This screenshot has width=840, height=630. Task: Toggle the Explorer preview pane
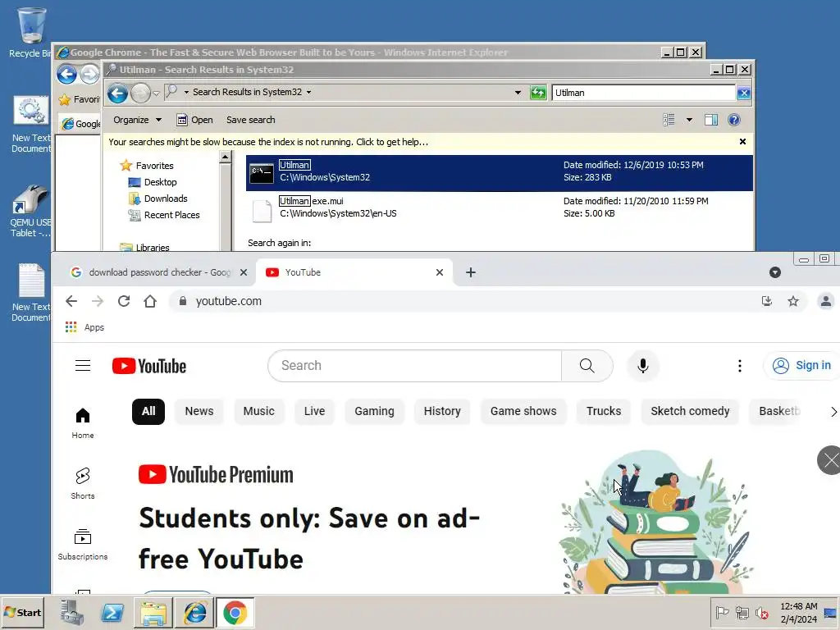tap(711, 120)
